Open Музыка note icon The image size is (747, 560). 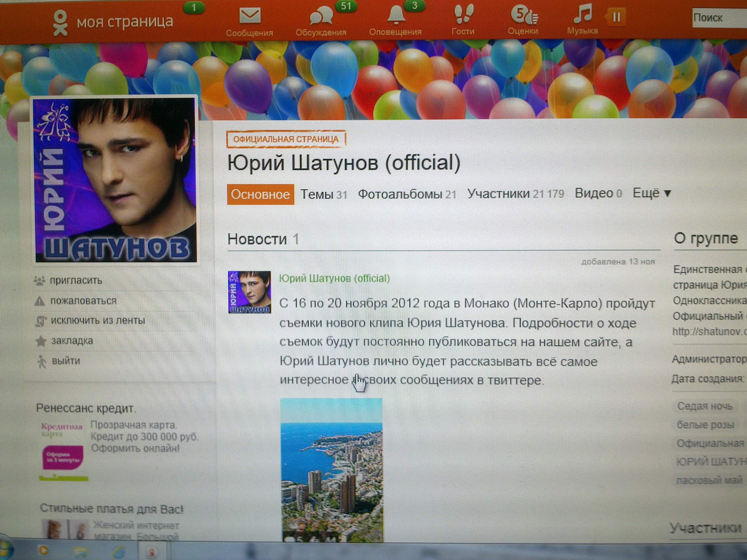pos(583,14)
